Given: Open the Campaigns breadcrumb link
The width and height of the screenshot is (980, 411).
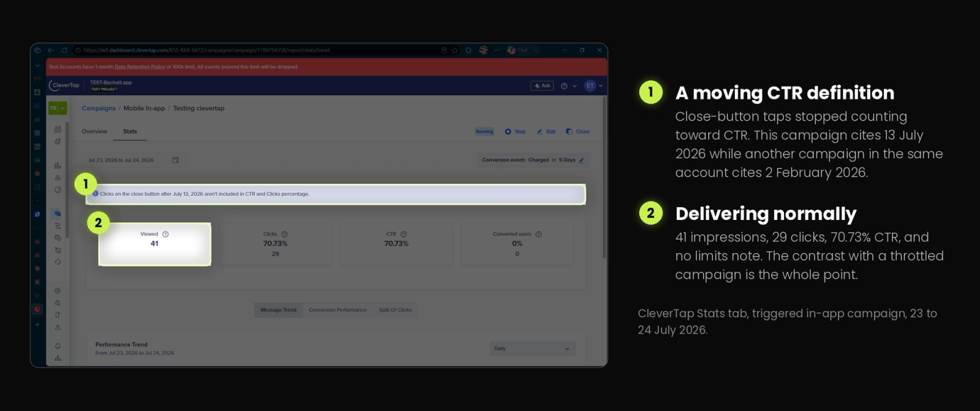Looking at the screenshot, I should click(x=99, y=108).
